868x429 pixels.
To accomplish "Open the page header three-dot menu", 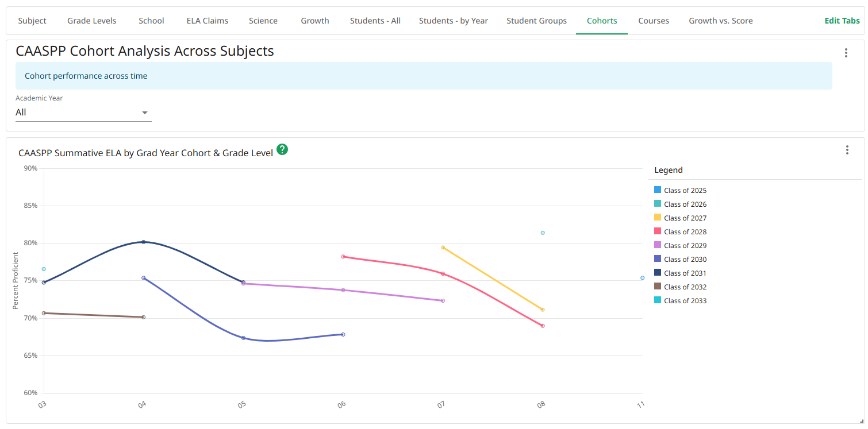I will (846, 53).
